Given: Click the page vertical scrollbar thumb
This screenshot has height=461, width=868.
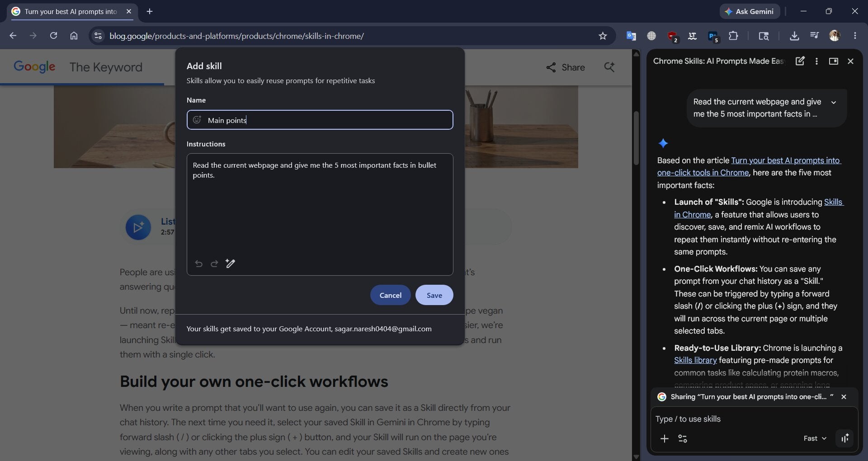Looking at the screenshot, I should [x=636, y=138].
